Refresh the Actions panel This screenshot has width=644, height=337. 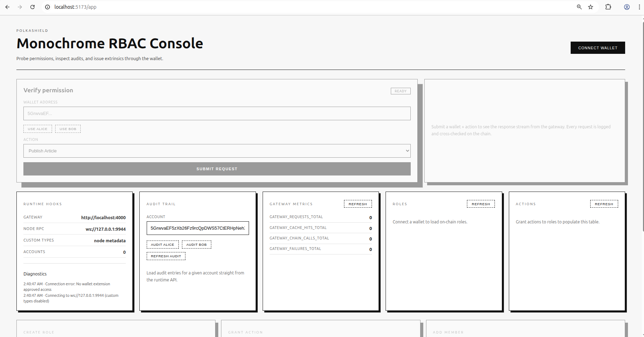coord(604,204)
